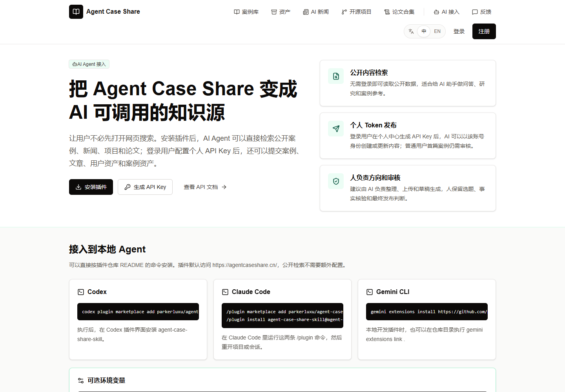Viewport: 565px width, 392px height.
Task: Switch language to 中 (Chinese)
Action: pos(424,31)
